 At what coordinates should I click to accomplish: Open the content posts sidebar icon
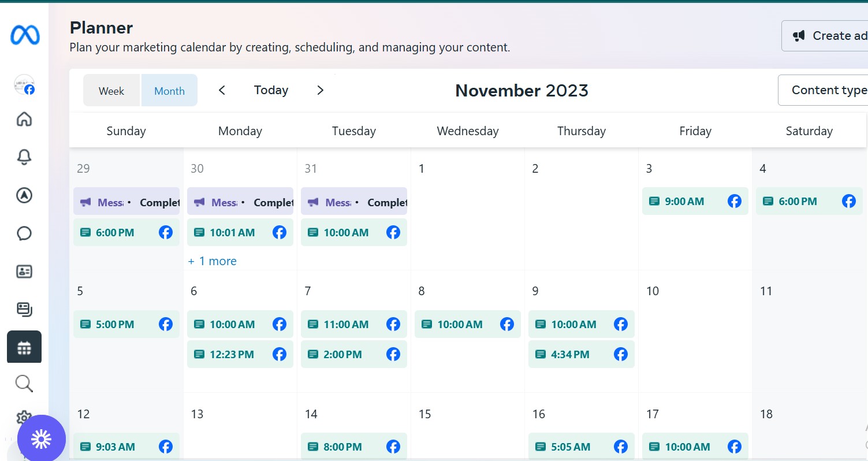(24, 310)
